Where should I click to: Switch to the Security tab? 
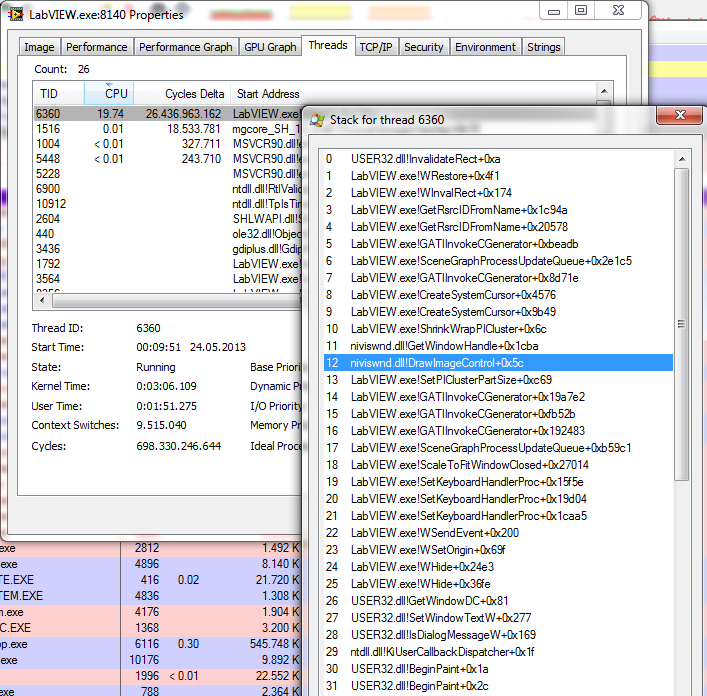click(423, 47)
